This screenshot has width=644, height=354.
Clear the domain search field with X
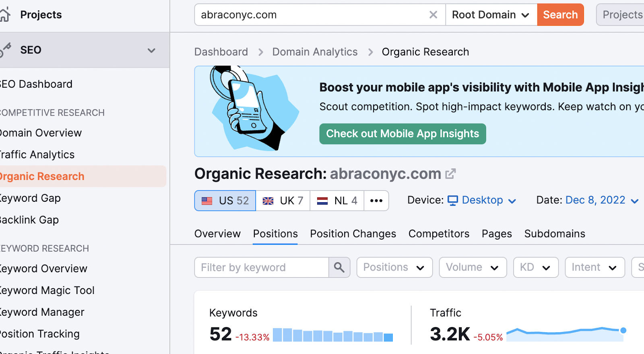[433, 15]
